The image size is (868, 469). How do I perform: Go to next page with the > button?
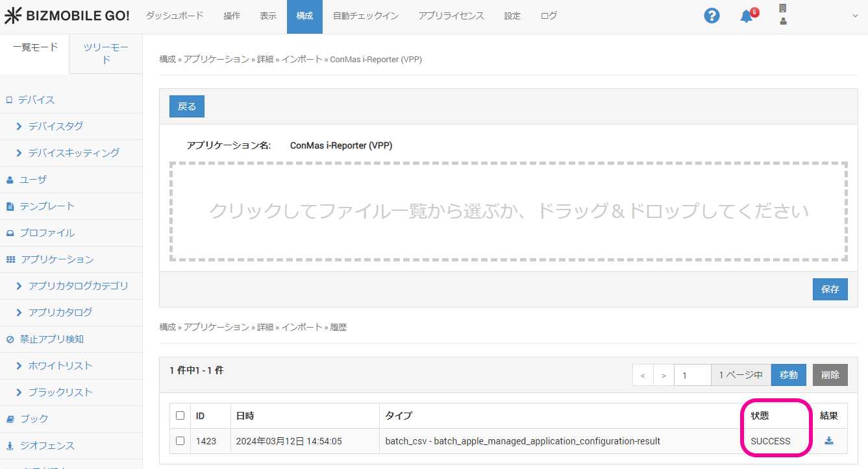point(663,375)
